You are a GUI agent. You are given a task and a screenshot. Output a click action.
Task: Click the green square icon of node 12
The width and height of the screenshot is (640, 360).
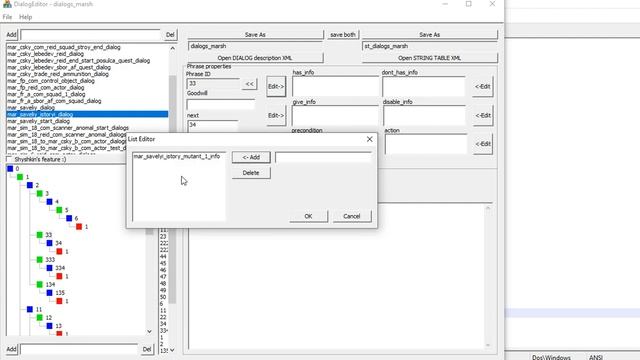pos(40,318)
